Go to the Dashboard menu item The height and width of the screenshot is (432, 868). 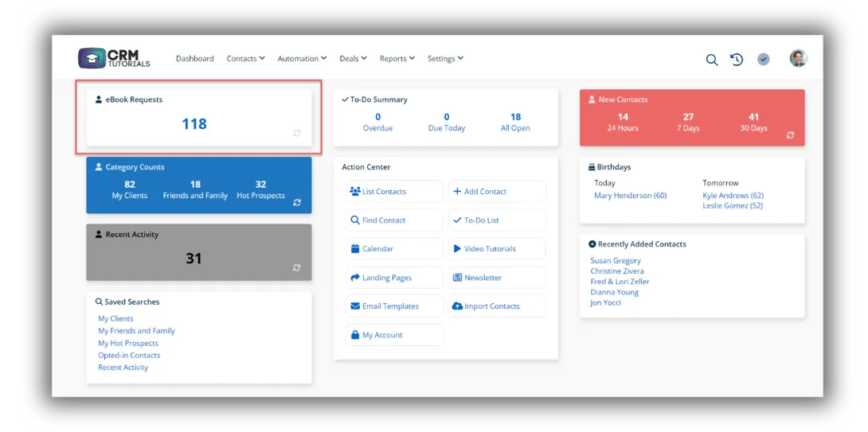pyautogui.click(x=195, y=59)
